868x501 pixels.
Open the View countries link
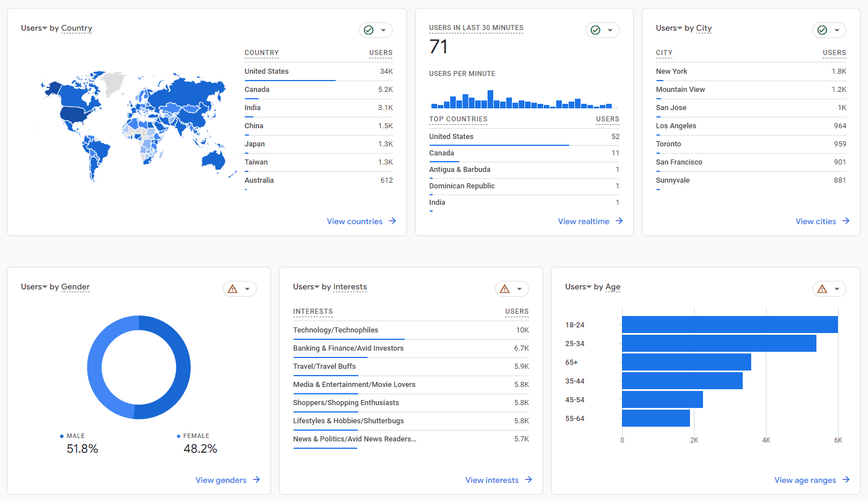tap(355, 221)
